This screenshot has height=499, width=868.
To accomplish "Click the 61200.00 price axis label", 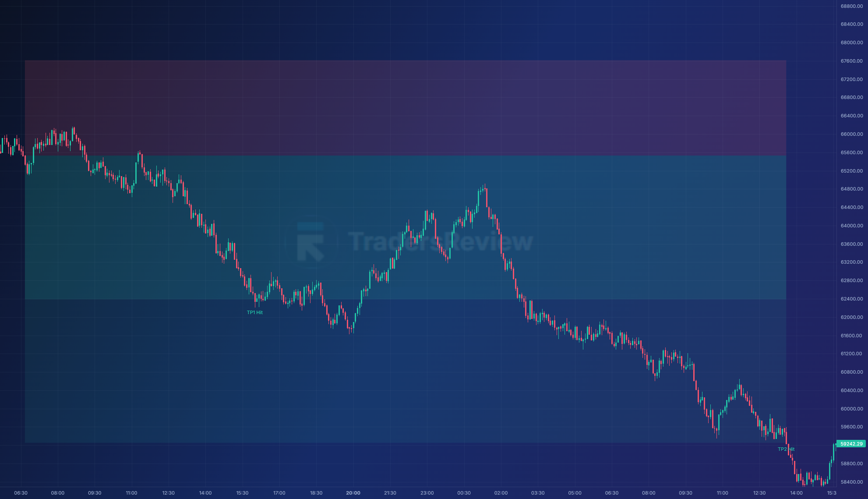I will (852, 354).
